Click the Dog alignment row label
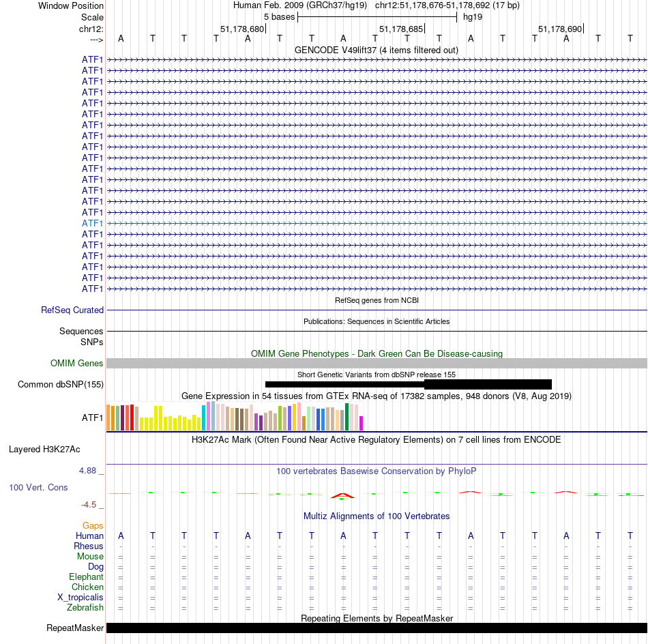Image resolution: width=648 pixels, height=644 pixels. (x=95, y=567)
